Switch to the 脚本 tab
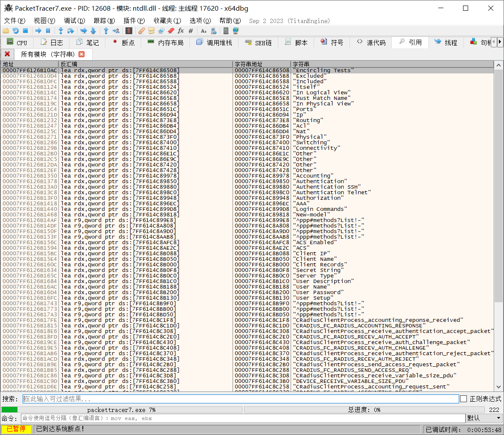Screen dimensions: 504x435 [296, 43]
